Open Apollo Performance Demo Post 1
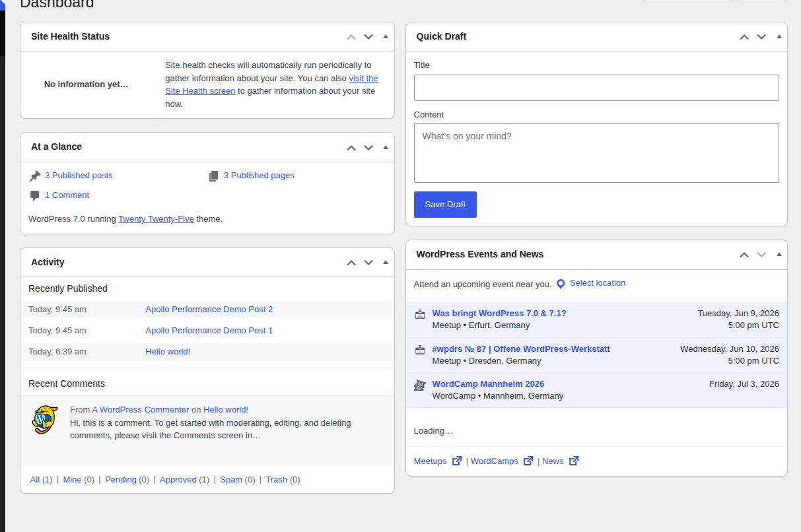 (209, 331)
